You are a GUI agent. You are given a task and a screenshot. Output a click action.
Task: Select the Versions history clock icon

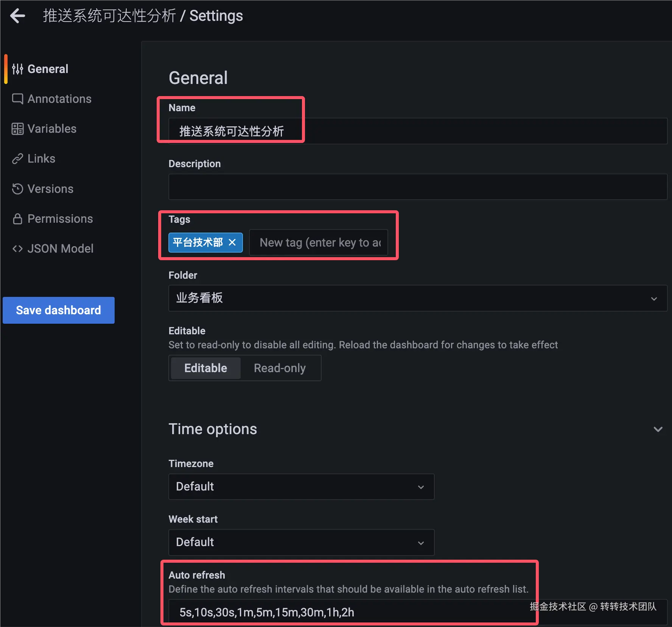pos(17,189)
